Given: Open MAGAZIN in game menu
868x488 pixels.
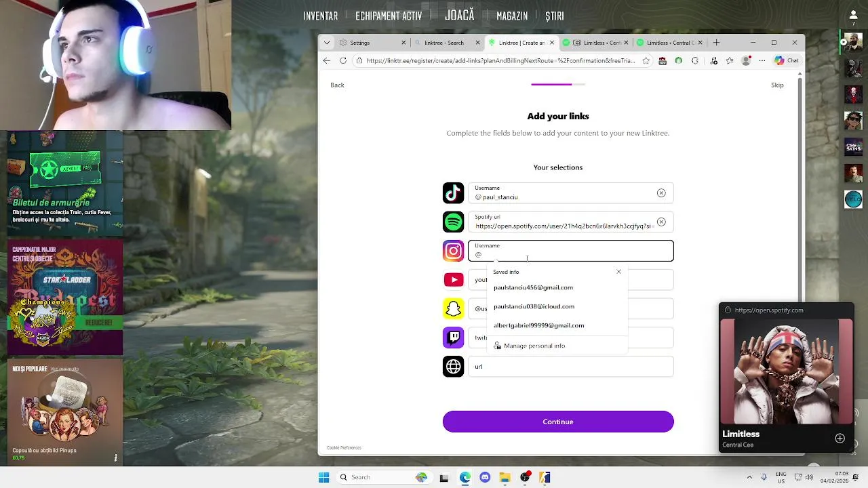Looking at the screenshot, I should 512,16.
